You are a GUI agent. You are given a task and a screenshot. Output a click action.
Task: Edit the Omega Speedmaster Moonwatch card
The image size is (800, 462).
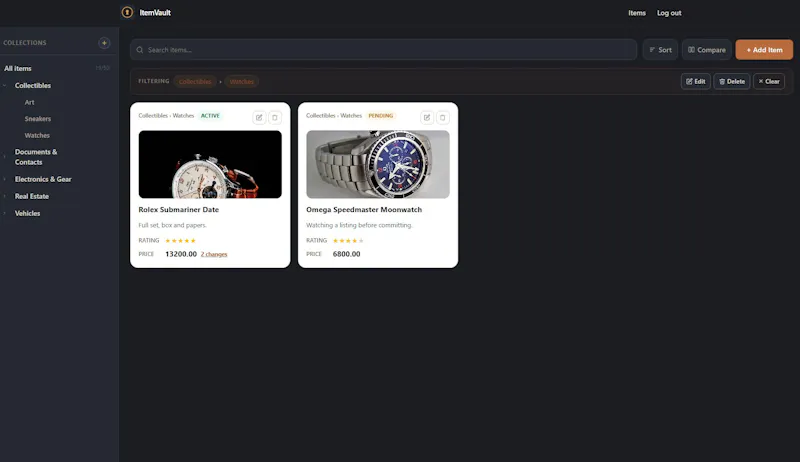point(427,118)
